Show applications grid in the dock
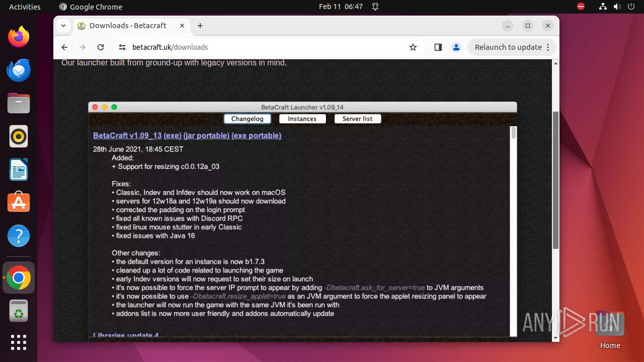Viewport: 644px width, 362px height. click(19, 342)
